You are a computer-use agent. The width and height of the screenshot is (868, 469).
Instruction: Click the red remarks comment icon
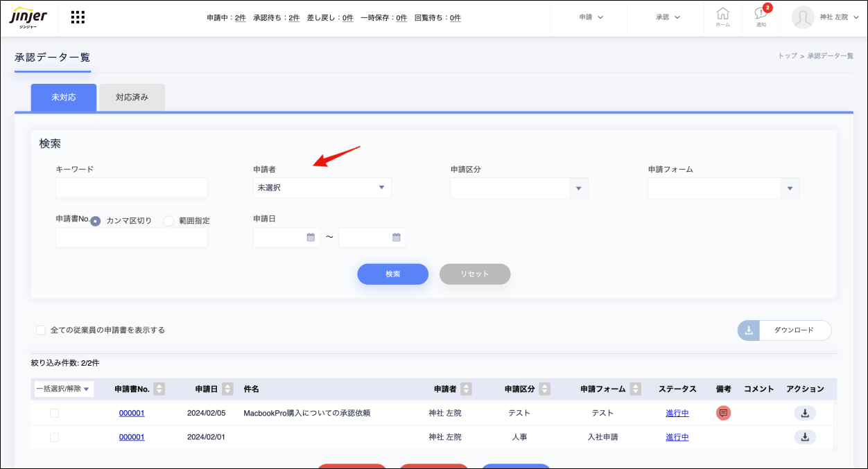(723, 413)
